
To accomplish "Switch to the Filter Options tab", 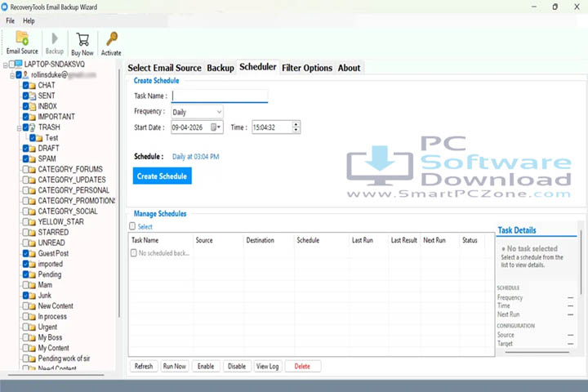I will [307, 68].
